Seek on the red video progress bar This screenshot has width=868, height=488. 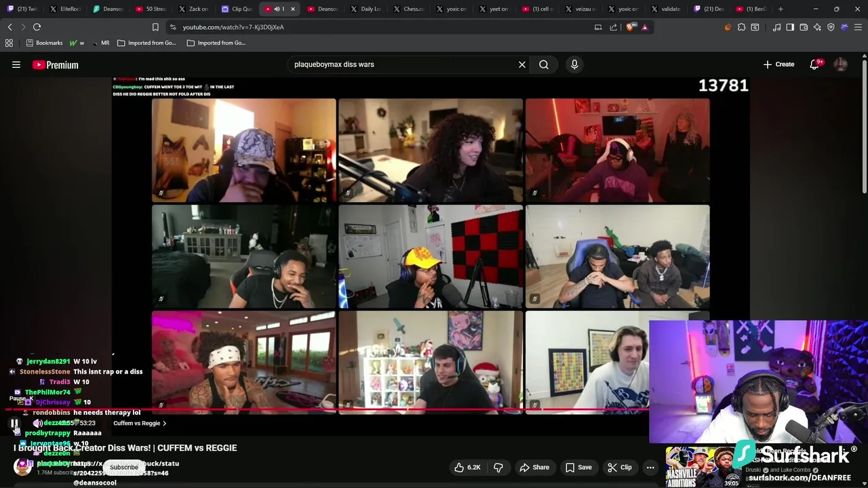(328, 410)
